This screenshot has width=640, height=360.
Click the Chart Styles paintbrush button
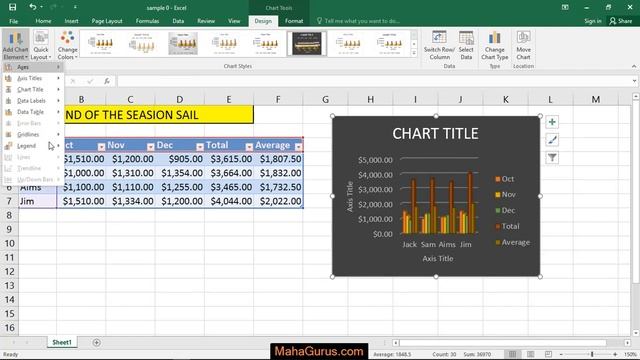(552, 140)
